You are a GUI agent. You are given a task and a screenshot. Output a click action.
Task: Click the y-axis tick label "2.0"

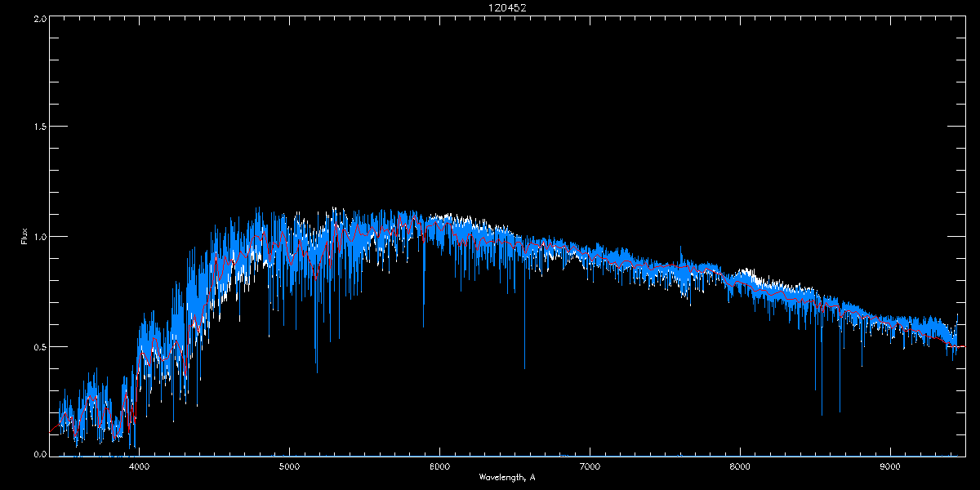tap(38, 18)
